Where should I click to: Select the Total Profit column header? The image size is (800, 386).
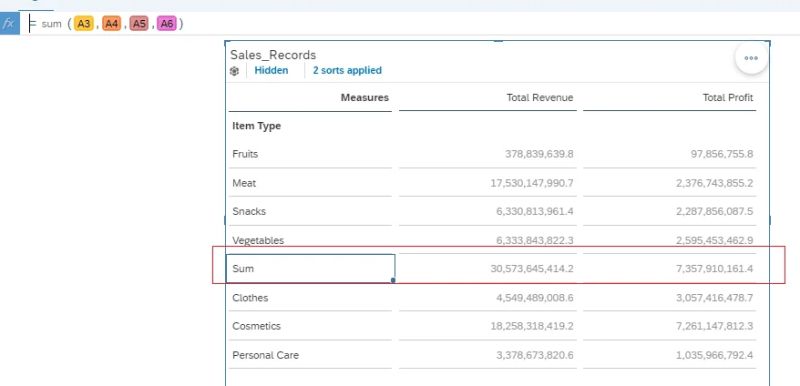(x=728, y=97)
